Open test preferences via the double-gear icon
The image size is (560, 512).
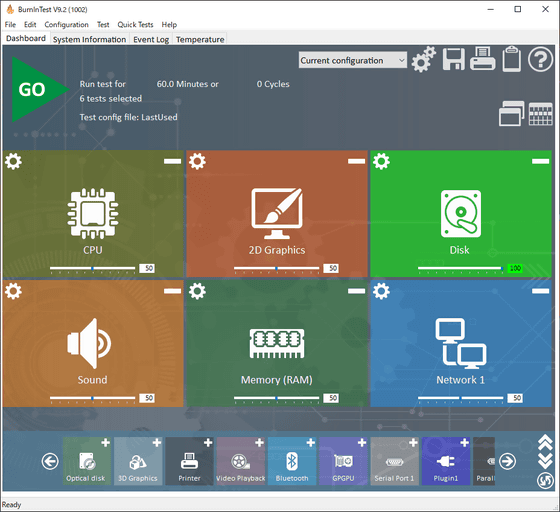pyautogui.click(x=424, y=59)
